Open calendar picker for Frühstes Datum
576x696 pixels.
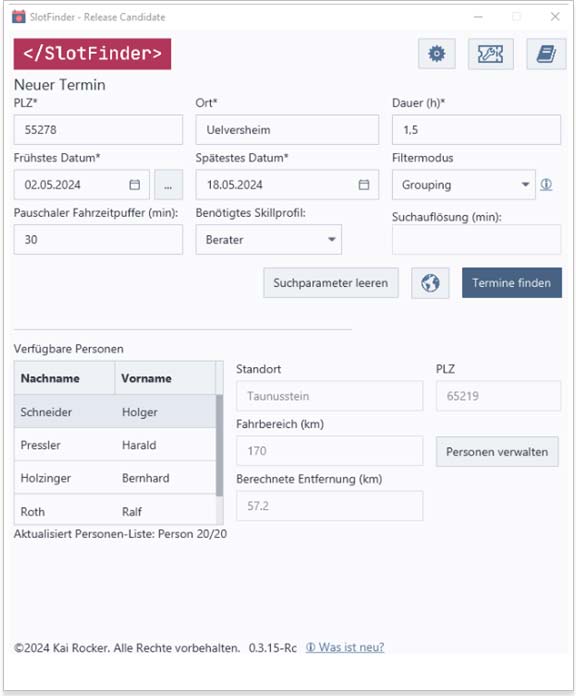(134, 185)
